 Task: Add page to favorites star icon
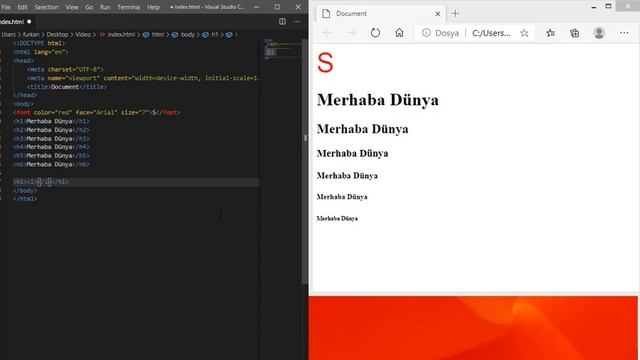(524, 33)
